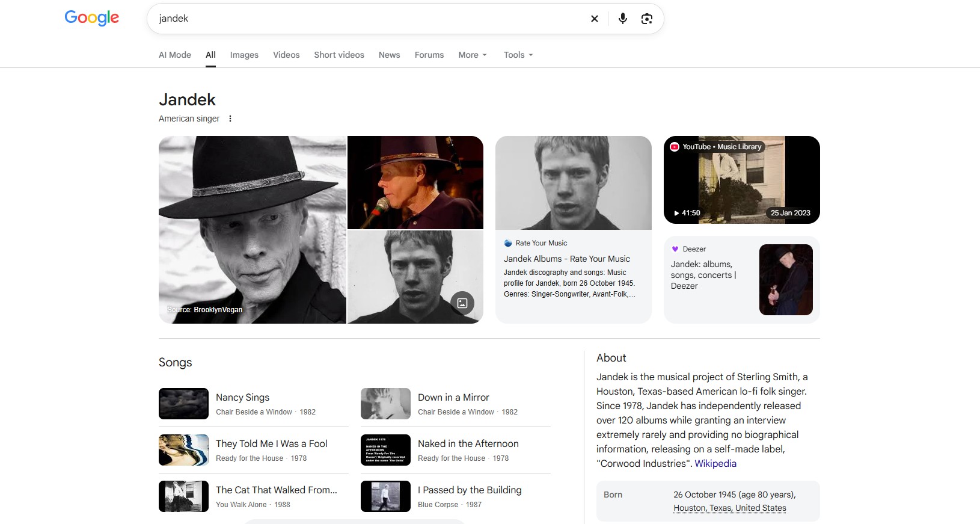The image size is (980, 524).
Task: Go to the Forums tab
Action: (x=429, y=55)
